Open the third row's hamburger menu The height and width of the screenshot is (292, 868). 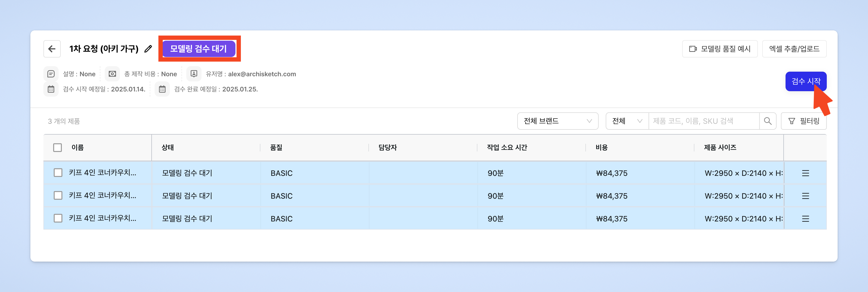[805, 219]
